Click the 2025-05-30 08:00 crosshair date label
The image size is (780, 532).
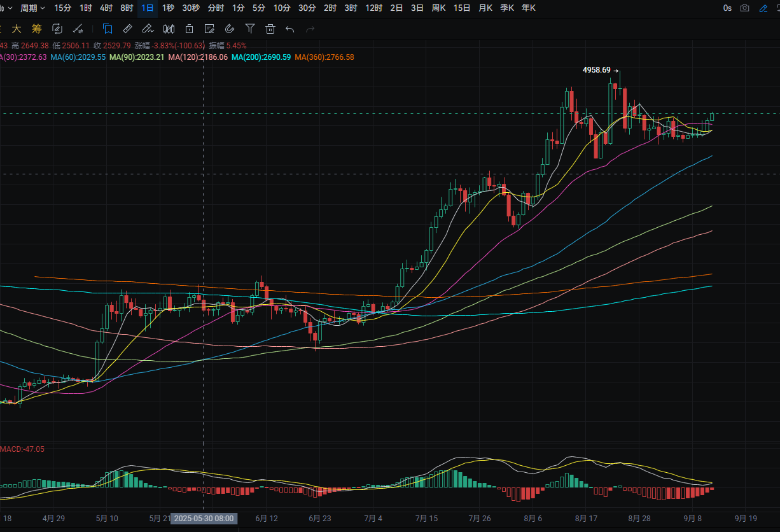click(x=204, y=519)
